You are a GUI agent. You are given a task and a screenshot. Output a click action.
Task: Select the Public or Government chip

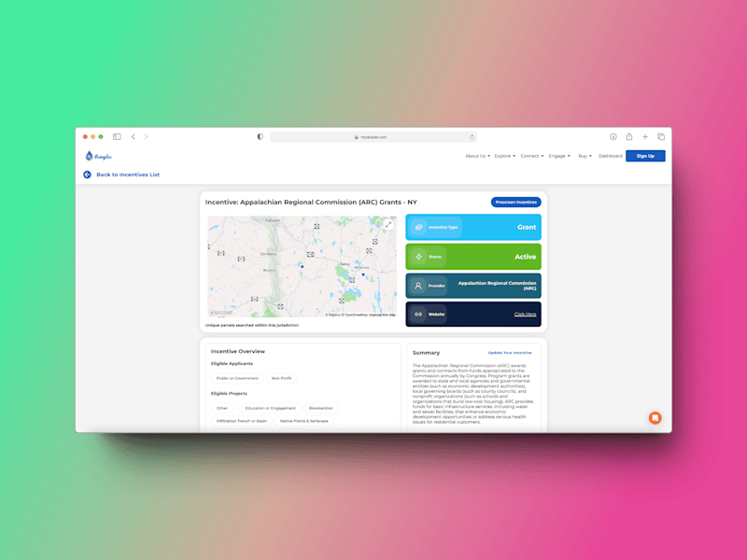tap(237, 378)
